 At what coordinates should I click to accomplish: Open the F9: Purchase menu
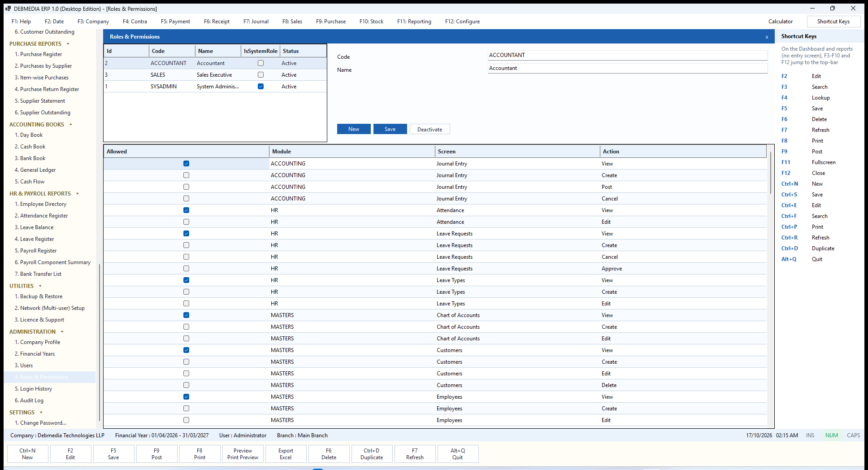(331, 22)
